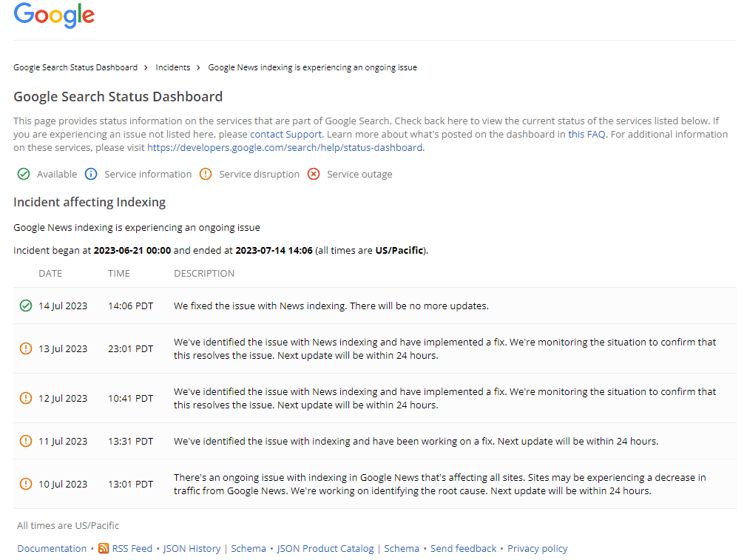Screen dimensions: 747x560
Task: Click the 13 Jul 2023 update description
Action: [445, 349]
